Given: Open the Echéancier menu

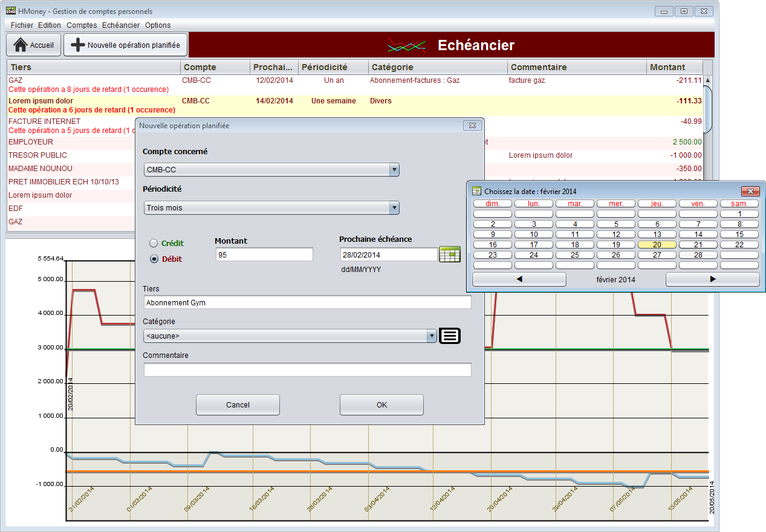Looking at the screenshot, I should (121, 25).
